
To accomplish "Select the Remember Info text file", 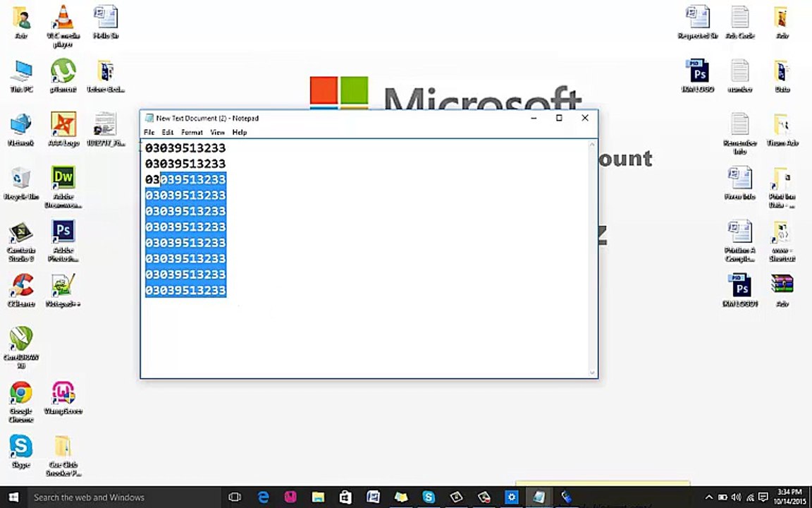I will tap(740, 133).
